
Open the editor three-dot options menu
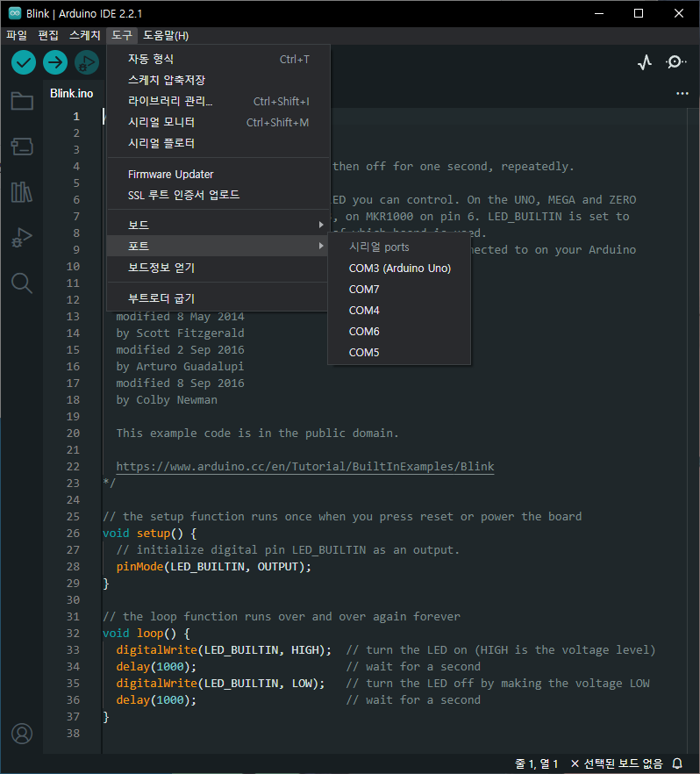tap(682, 93)
